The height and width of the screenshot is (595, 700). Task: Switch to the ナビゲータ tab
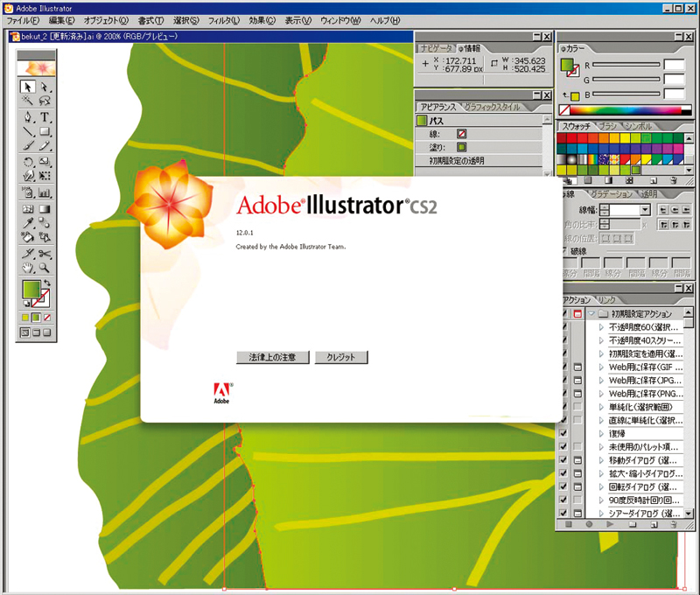coord(436,48)
